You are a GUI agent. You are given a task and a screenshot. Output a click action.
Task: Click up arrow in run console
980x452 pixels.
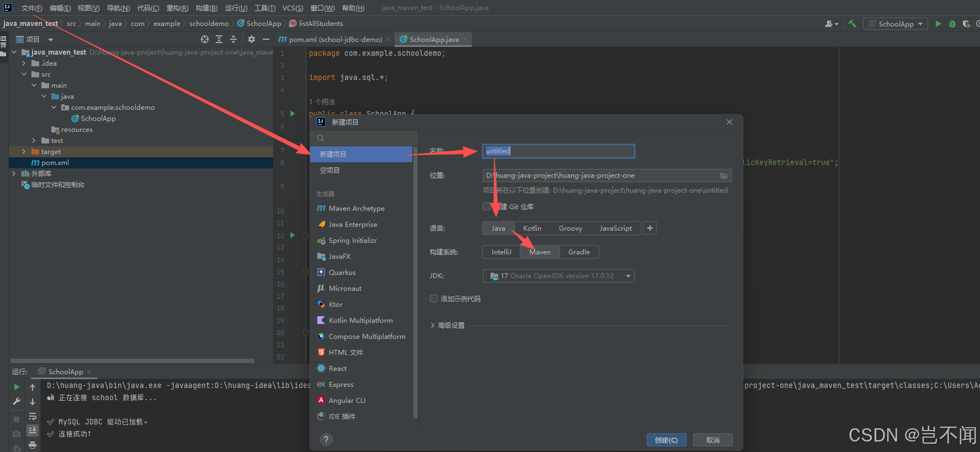point(33,387)
